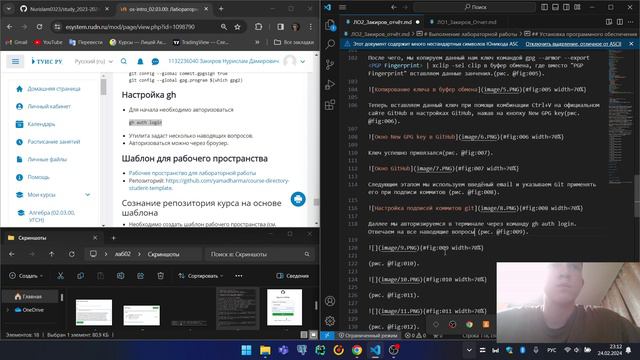Screen dimensions: 640x360
Task: Click the remote window indicator in the status bar
Action: click(327, 335)
